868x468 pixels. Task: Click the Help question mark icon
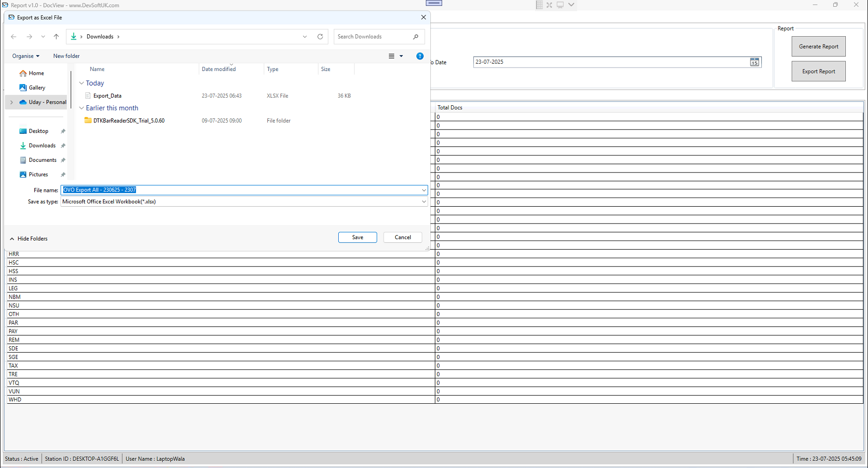419,56
